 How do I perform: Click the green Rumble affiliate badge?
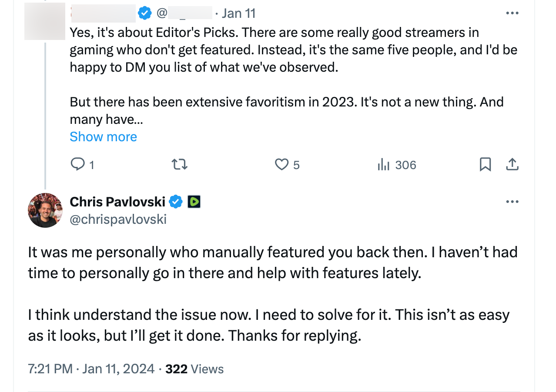click(x=194, y=202)
